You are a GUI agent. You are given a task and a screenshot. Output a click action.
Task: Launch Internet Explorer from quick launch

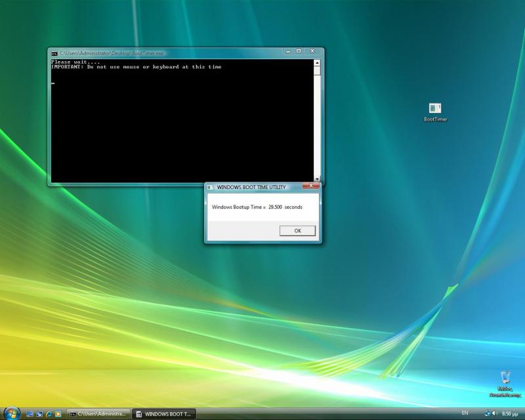[49, 414]
